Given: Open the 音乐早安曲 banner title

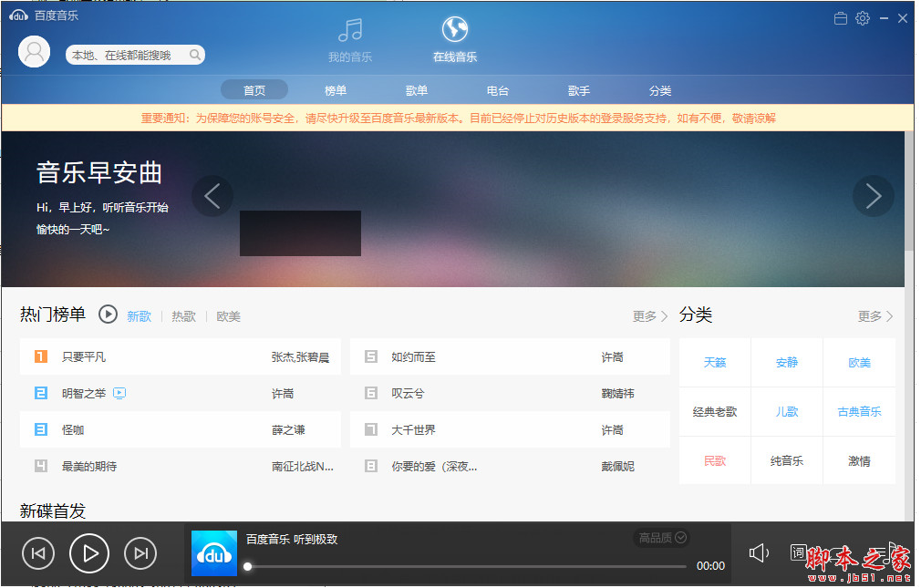Looking at the screenshot, I should [98, 172].
